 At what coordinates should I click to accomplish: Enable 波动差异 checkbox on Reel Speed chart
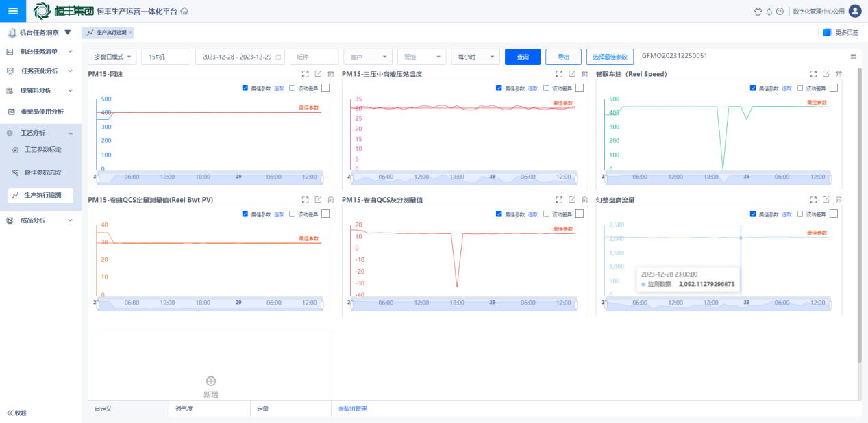tap(801, 88)
